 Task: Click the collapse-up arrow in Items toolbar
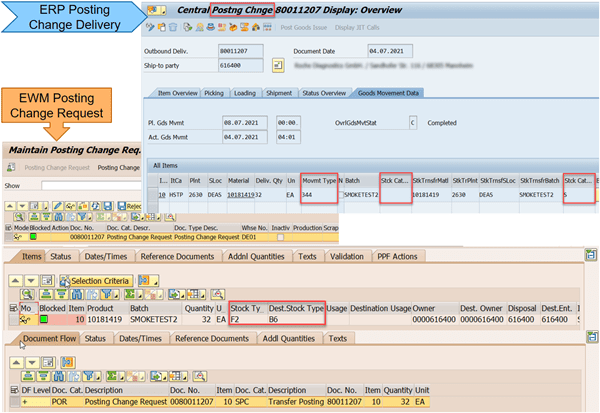[13, 281]
